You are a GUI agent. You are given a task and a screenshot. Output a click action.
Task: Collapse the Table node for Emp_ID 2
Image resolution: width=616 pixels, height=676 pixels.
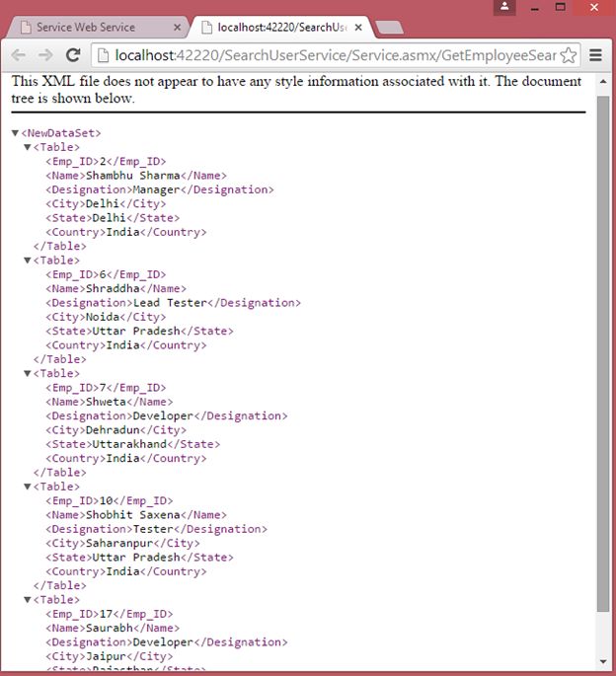click(x=28, y=147)
